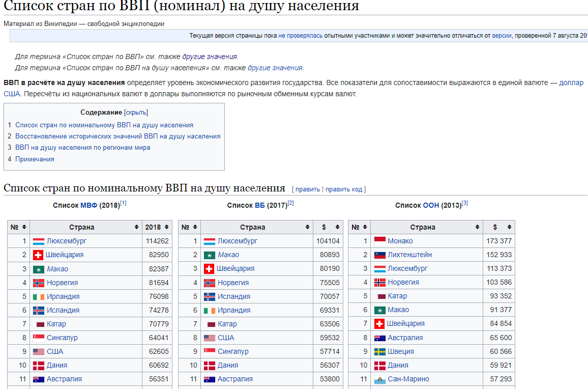Open footnote [2] after World Bank heading

click(x=290, y=203)
